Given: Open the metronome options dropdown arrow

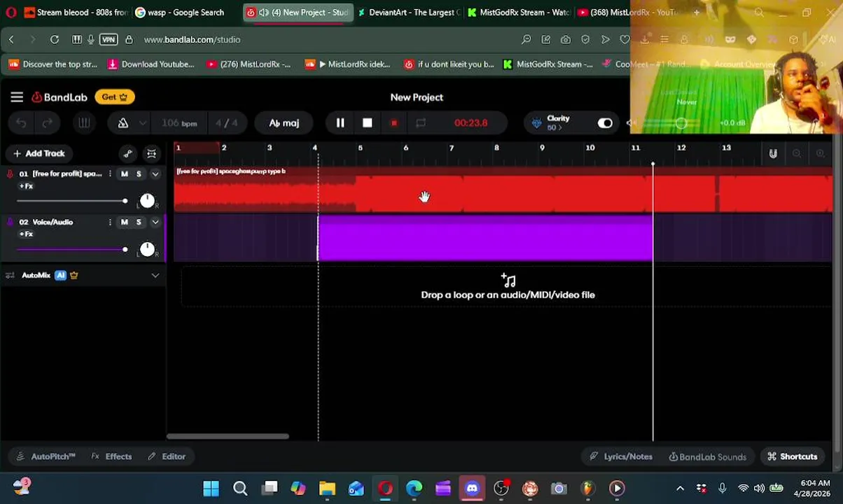Looking at the screenshot, I should [142, 123].
